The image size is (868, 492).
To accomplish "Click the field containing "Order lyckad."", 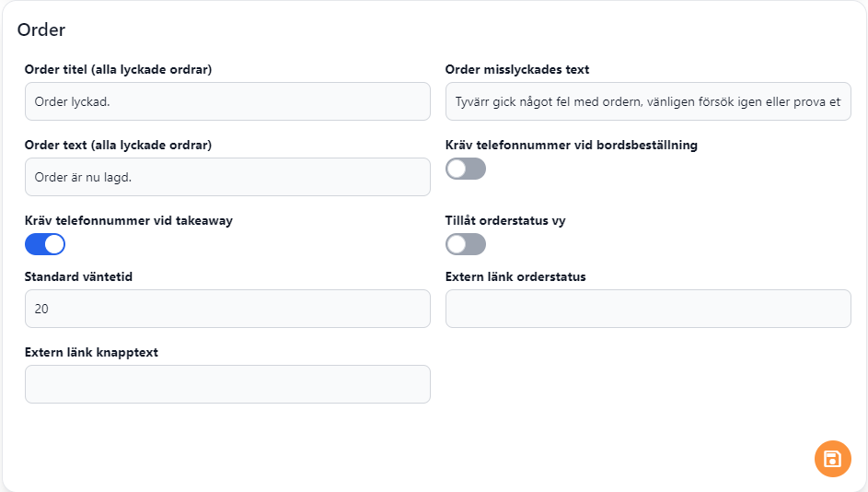I will tap(227, 101).
